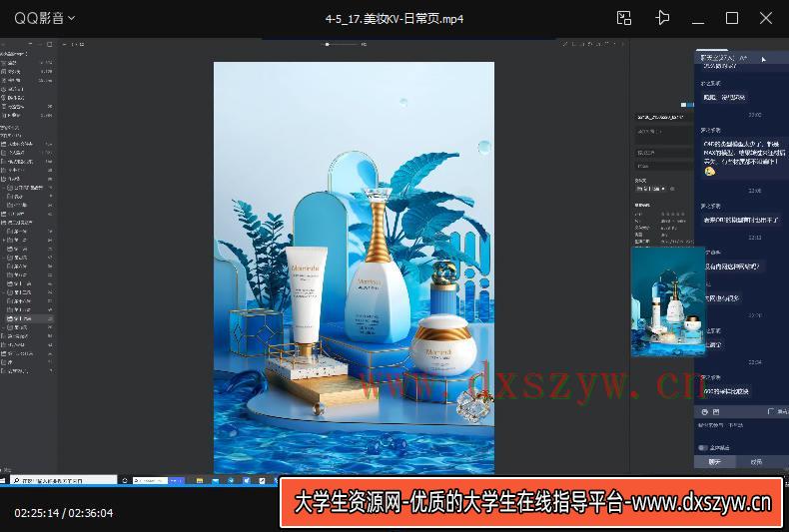Click the Windows taskbar search box in video
Screen dimensions: 789x532
coord(63,481)
